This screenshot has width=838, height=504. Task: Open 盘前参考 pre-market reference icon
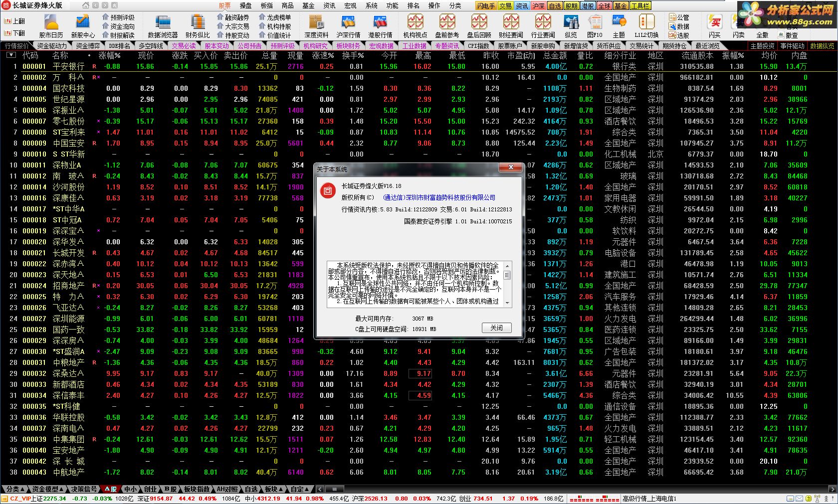tap(447, 25)
